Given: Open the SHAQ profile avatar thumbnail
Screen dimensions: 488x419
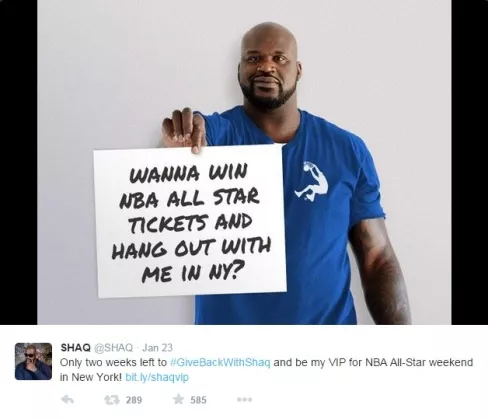Looking at the screenshot, I should [33, 361].
